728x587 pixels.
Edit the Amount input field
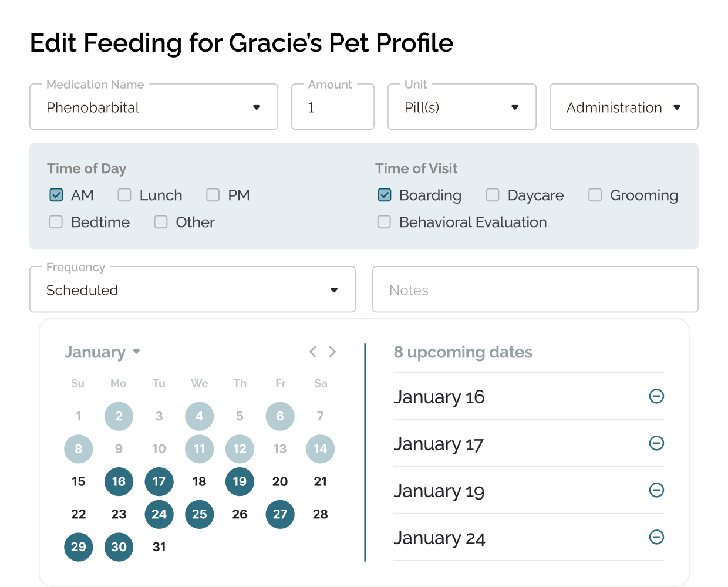(x=333, y=107)
